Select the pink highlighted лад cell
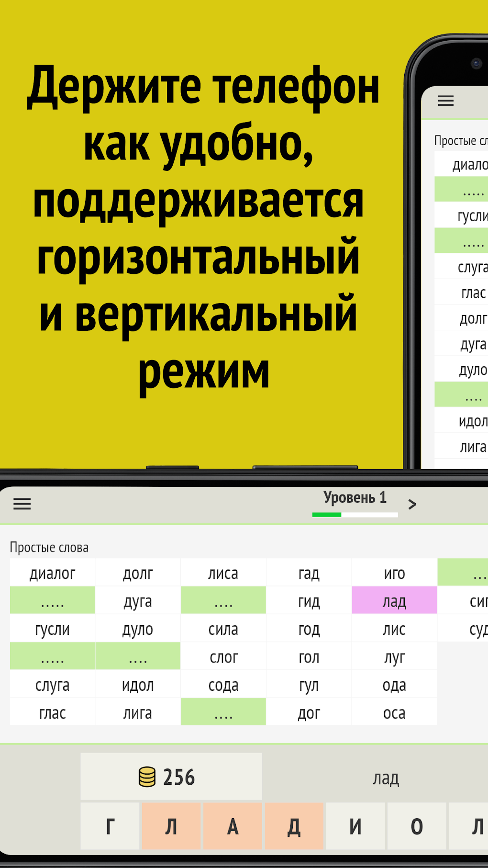This screenshot has width=488, height=868. point(394,600)
